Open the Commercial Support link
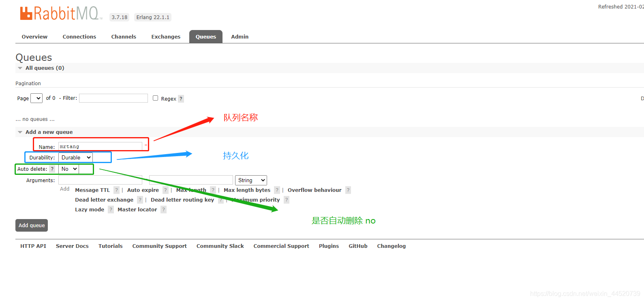The image size is (644, 301). pyautogui.click(x=281, y=246)
